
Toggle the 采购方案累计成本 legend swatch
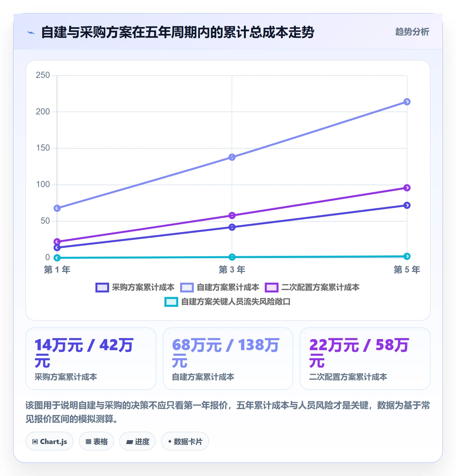click(x=102, y=288)
